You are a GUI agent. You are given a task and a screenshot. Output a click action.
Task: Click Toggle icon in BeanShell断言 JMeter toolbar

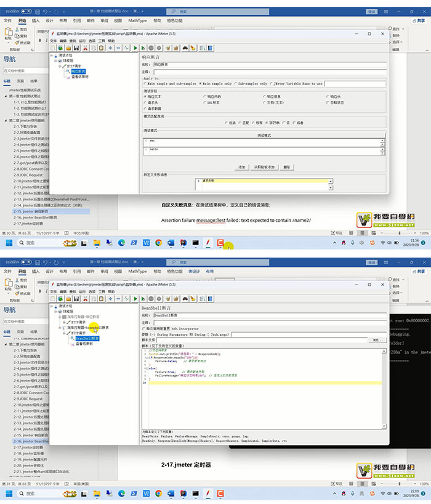(x=127, y=299)
